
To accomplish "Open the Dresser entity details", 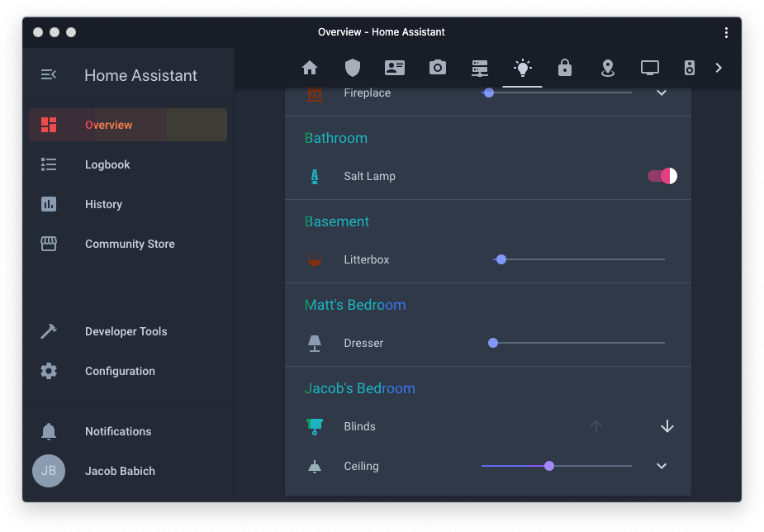I will pyautogui.click(x=363, y=343).
